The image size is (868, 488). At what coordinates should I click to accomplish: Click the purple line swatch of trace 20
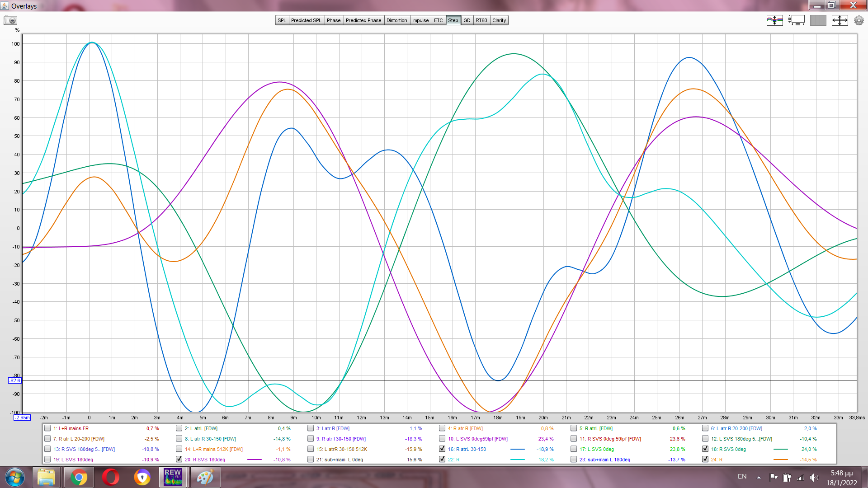coord(255,460)
